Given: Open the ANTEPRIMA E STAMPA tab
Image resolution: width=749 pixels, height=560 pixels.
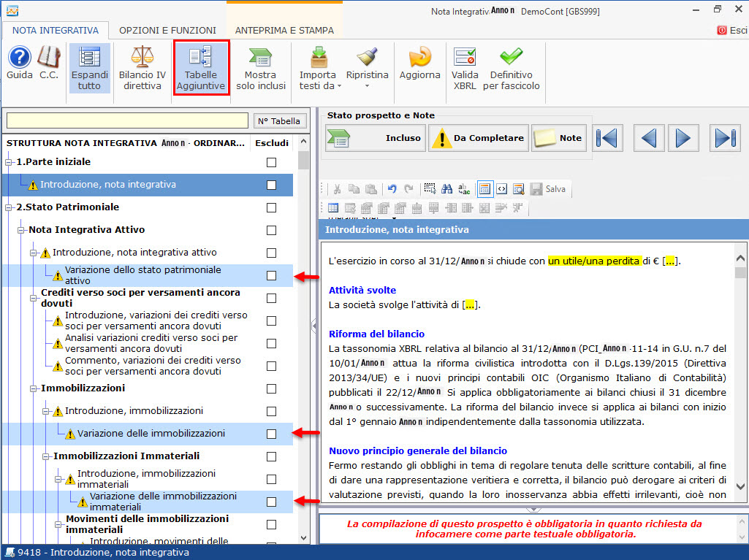Looking at the screenshot, I should coord(284,31).
